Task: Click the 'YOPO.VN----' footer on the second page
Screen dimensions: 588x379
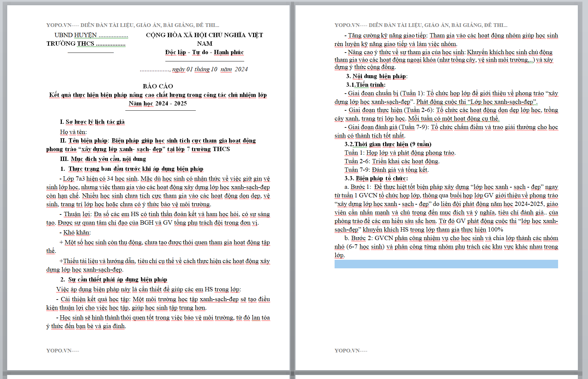Action: (351, 350)
